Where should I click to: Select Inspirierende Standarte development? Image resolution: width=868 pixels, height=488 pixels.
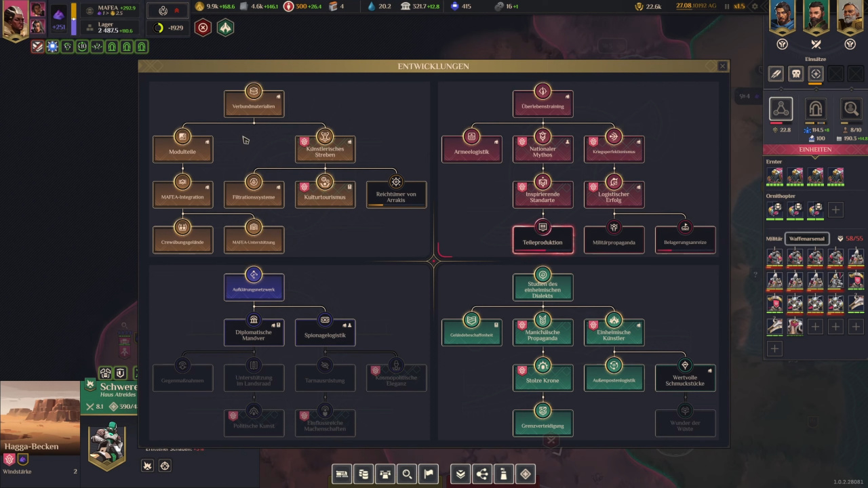point(542,195)
